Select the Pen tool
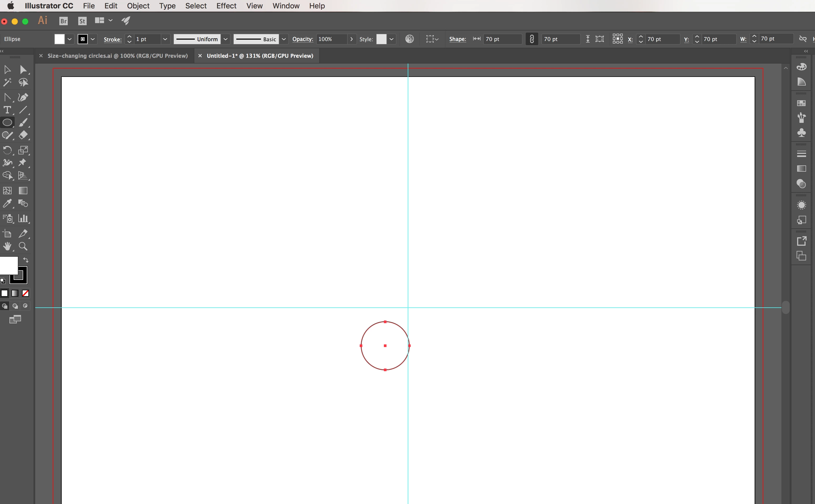 point(23,97)
